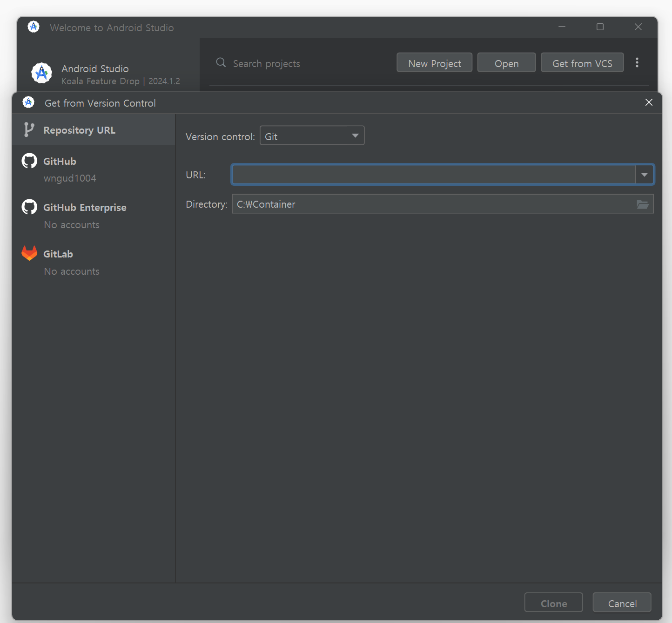
Task: Select Repository URL in the sidebar
Action: (x=94, y=130)
